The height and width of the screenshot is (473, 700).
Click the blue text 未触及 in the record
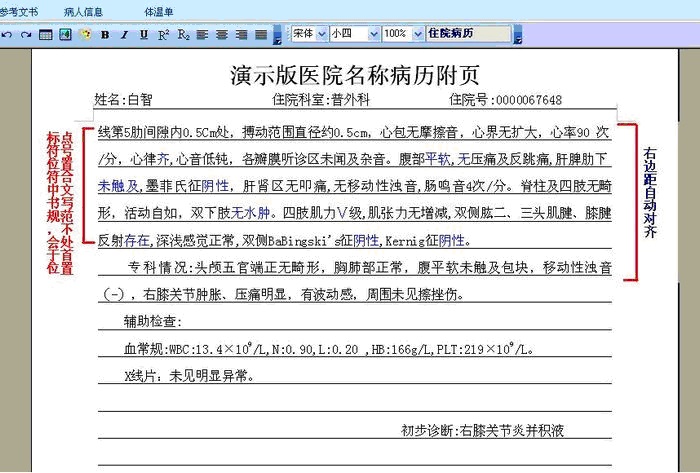[x=118, y=186]
